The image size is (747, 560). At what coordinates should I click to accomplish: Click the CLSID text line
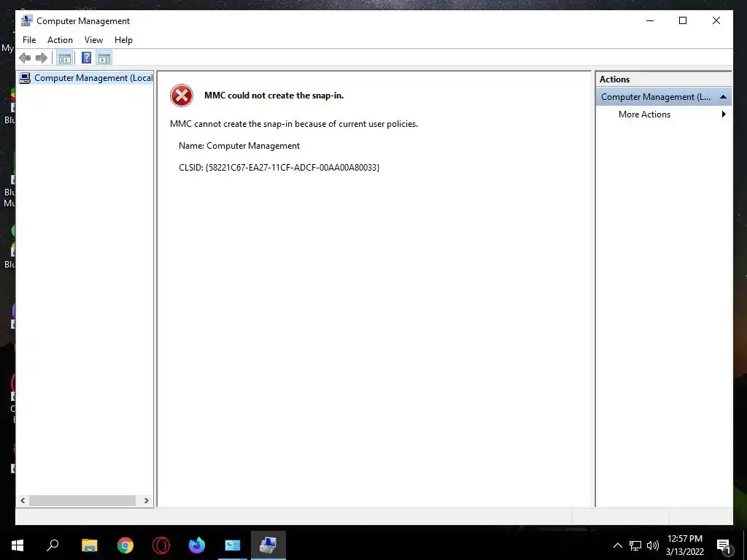(x=279, y=168)
